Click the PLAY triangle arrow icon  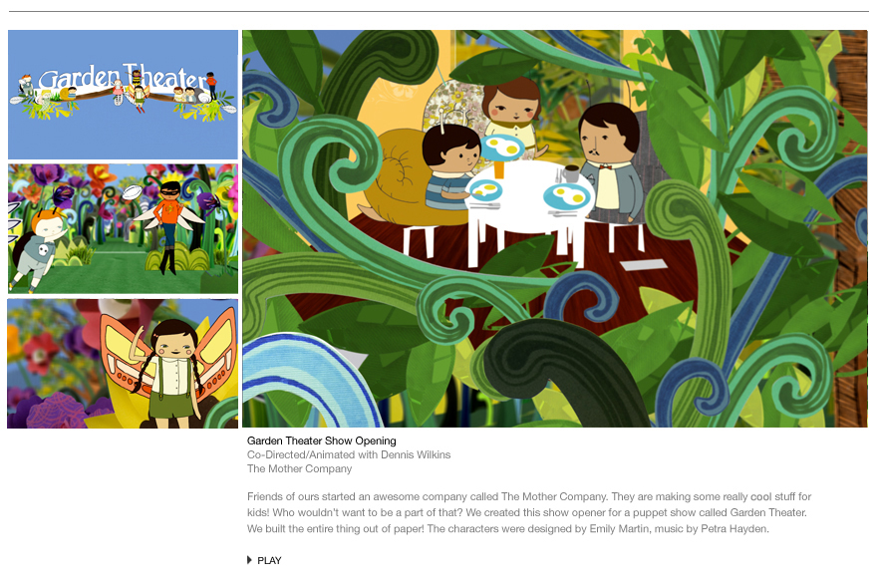click(249, 560)
